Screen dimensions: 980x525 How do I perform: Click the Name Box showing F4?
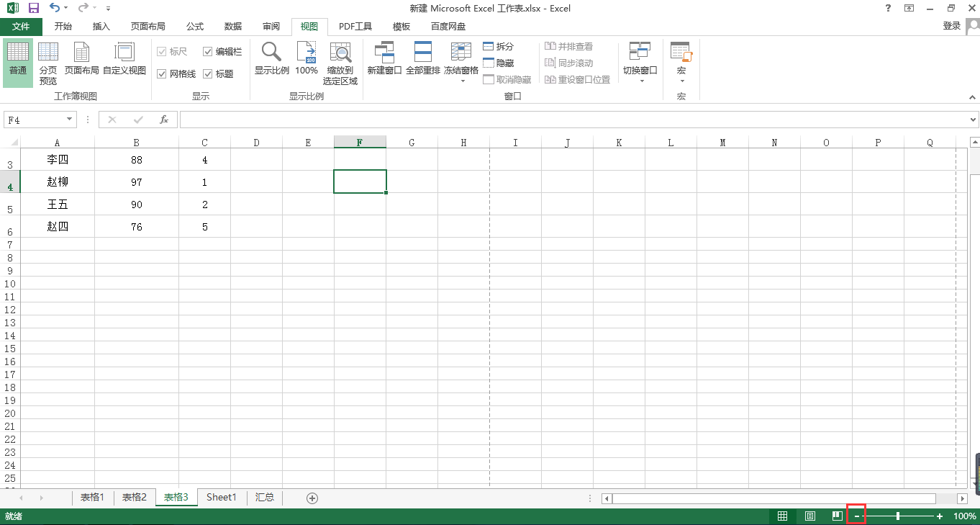35,120
